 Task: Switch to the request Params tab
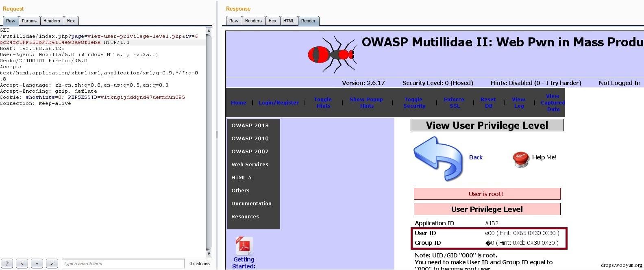[x=29, y=21]
